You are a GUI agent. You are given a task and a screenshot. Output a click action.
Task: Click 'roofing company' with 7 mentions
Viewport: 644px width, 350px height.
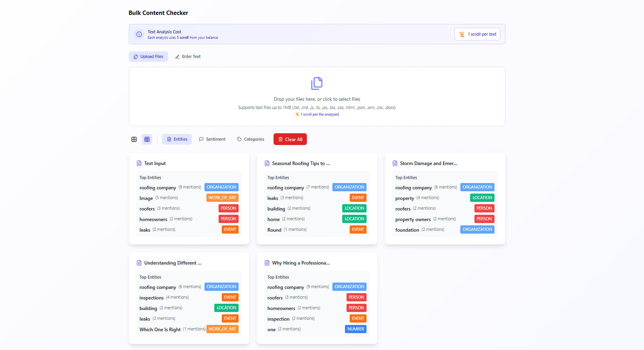coord(286,188)
